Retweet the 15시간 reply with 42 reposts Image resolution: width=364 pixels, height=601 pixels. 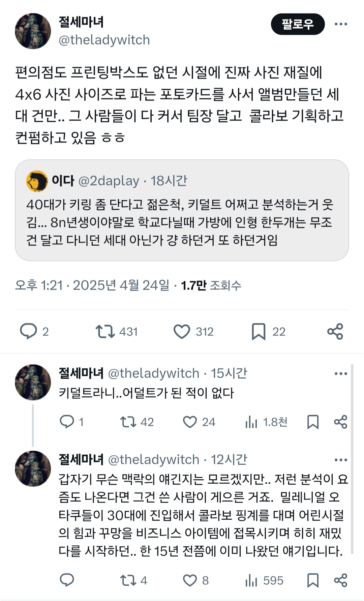click(x=128, y=422)
